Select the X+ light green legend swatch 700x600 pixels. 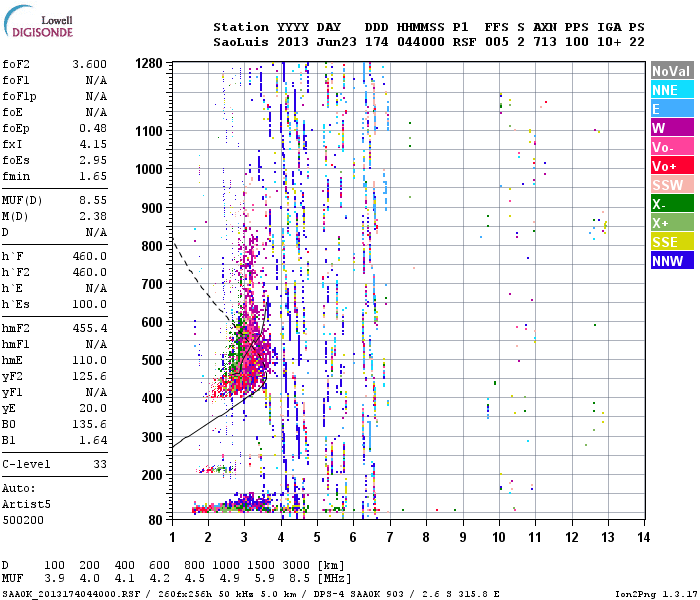pos(672,223)
